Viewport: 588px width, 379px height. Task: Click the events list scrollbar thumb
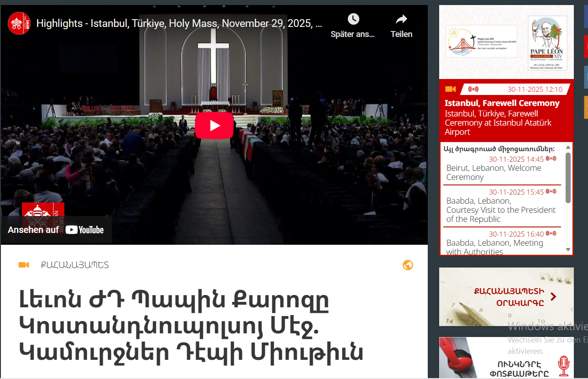pos(568,178)
